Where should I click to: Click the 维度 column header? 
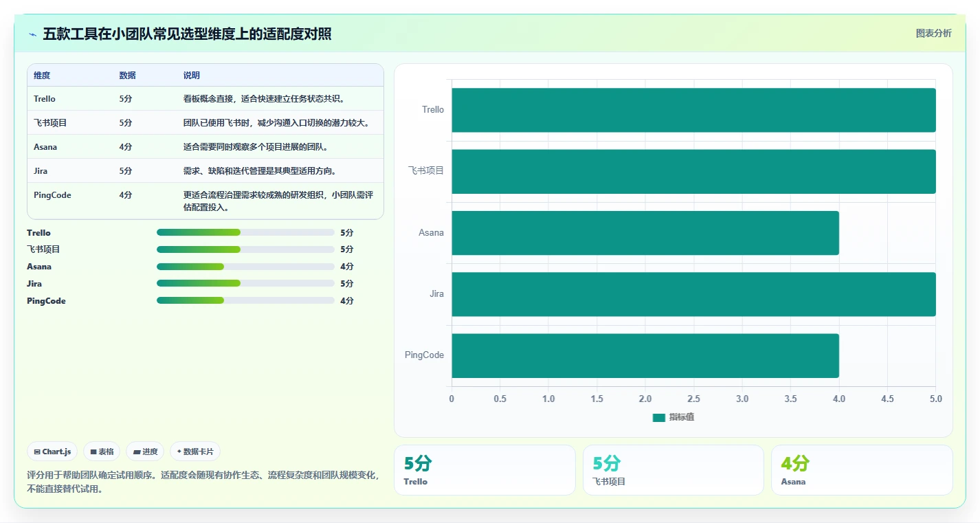(42, 76)
